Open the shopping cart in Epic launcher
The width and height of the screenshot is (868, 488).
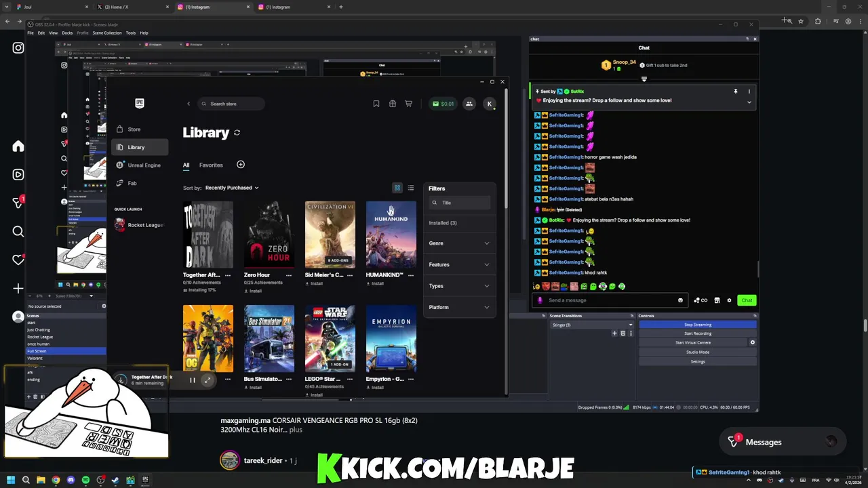tap(409, 104)
